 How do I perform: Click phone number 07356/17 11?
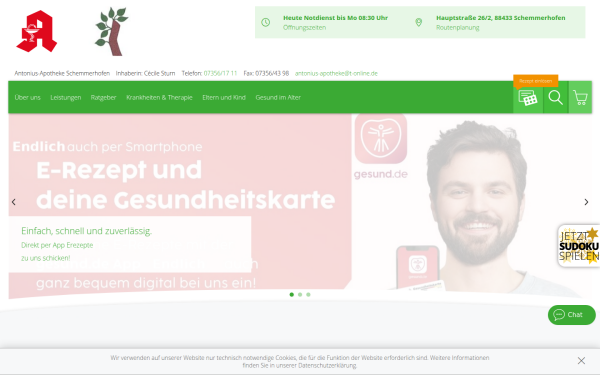tap(220, 73)
